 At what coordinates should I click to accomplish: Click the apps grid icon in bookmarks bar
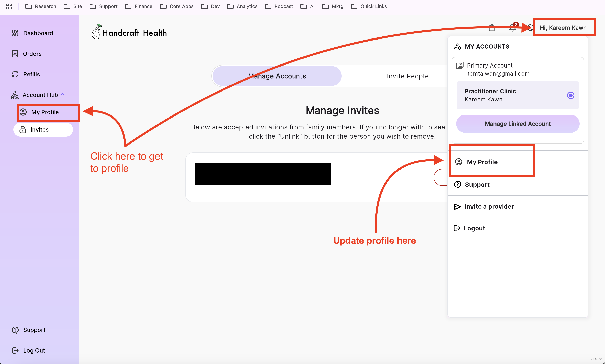[9, 6]
